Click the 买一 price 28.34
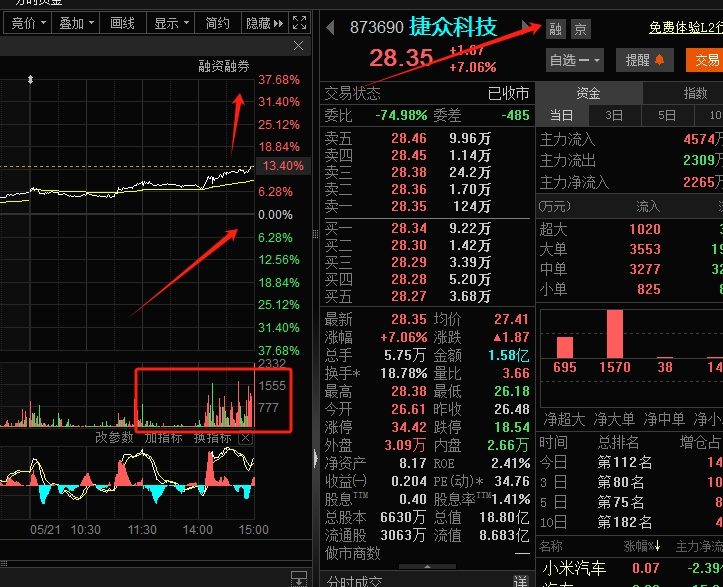This screenshot has width=723, height=587. coord(409,228)
